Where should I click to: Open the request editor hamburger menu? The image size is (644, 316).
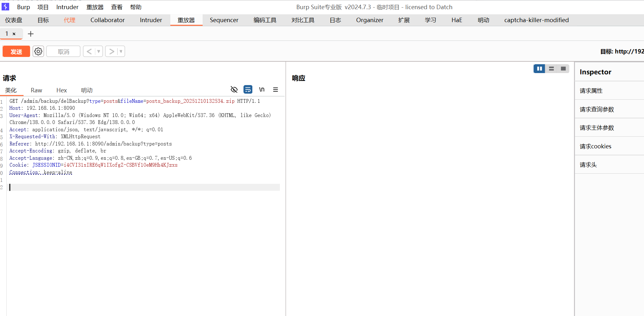point(275,90)
